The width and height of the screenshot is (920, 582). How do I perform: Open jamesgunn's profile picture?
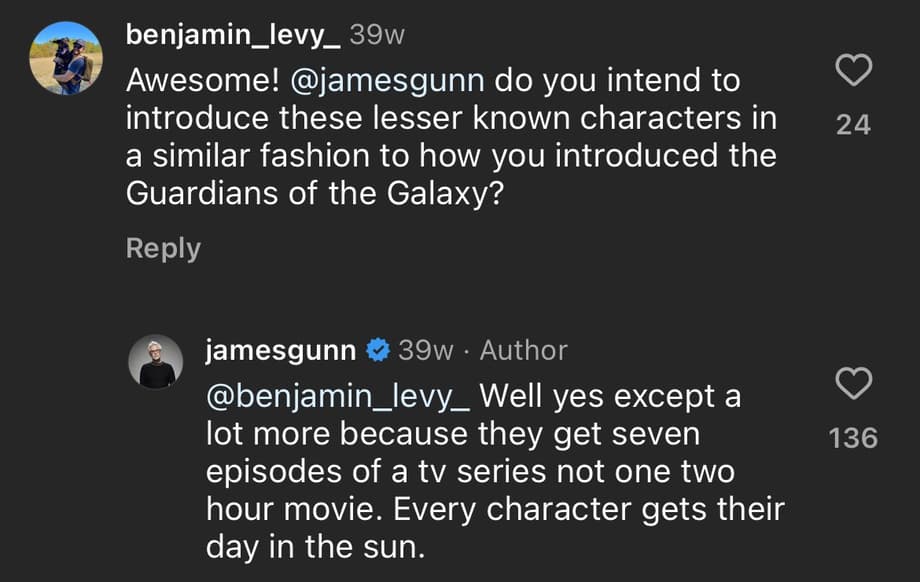pyautogui.click(x=156, y=361)
